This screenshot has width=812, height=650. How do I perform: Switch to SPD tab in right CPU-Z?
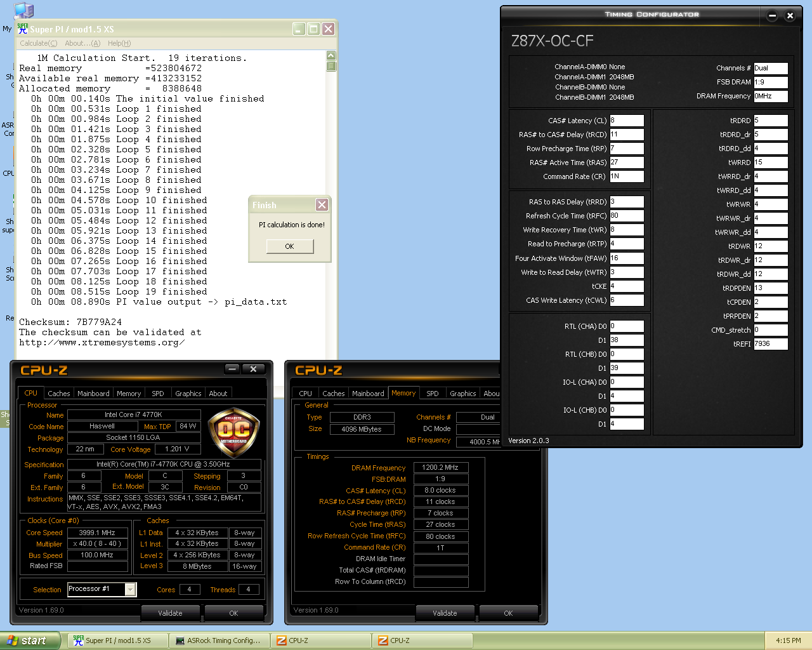433,394
